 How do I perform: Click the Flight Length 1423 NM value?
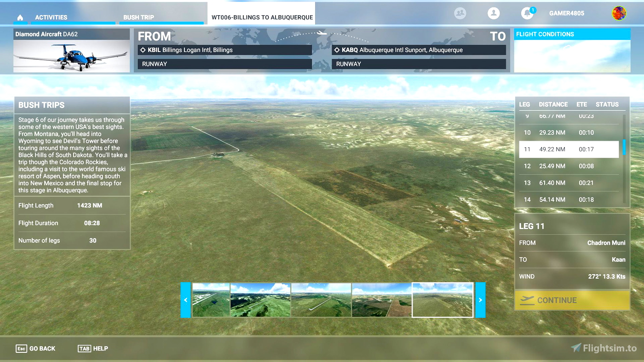90,206
